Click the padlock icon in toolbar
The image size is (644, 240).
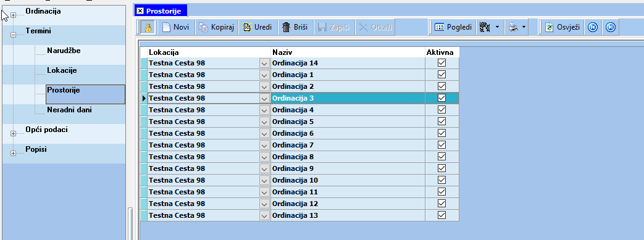tap(148, 28)
